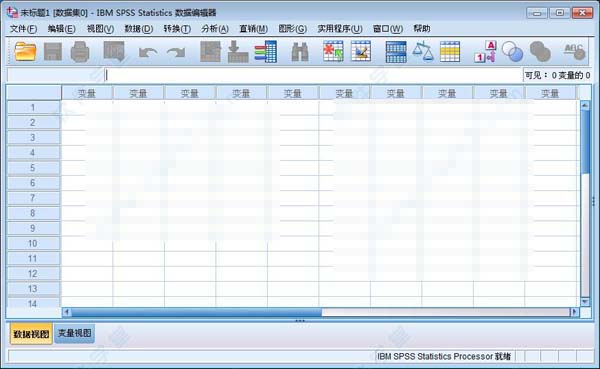The height and width of the screenshot is (369, 600).
Task: Click the pane splitter dots below horizontal scrollbar
Action: click(x=300, y=320)
